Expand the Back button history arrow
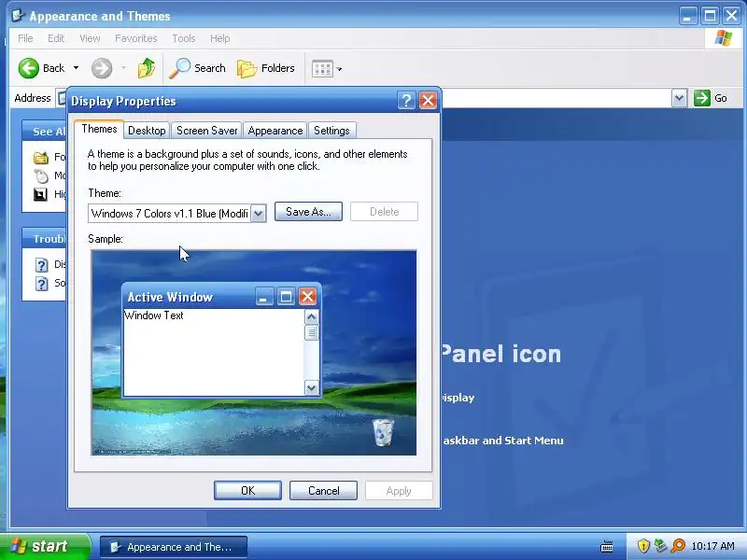The height and width of the screenshot is (560, 747). (x=76, y=68)
